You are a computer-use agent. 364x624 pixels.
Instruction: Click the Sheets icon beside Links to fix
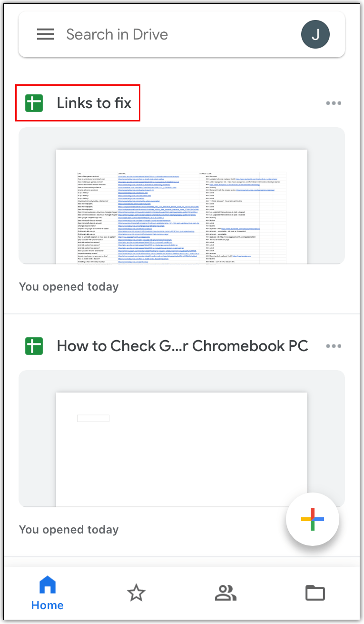pyautogui.click(x=34, y=103)
